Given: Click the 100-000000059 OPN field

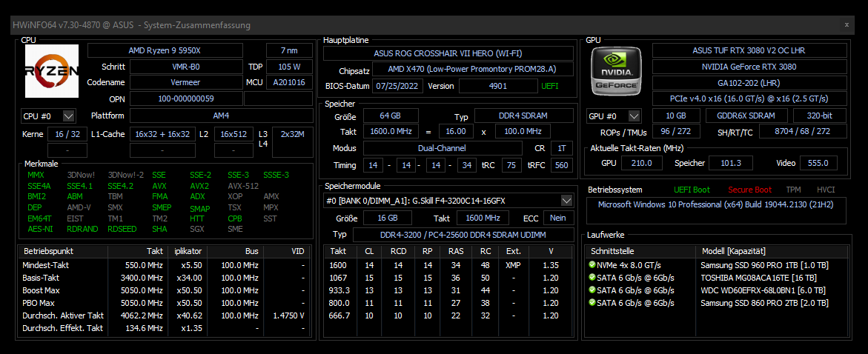Looking at the screenshot, I should (x=186, y=99).
